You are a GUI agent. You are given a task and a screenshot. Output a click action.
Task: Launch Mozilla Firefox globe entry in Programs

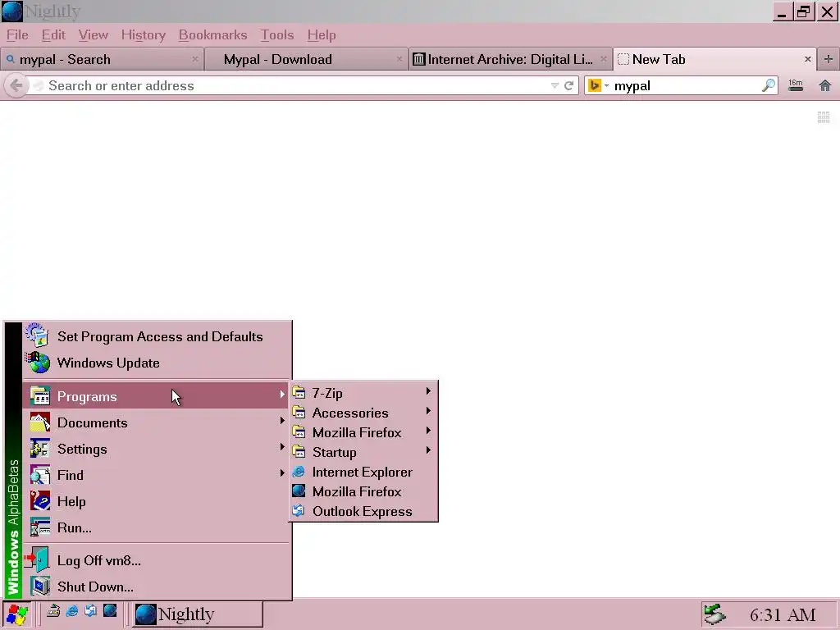[363, 491]
